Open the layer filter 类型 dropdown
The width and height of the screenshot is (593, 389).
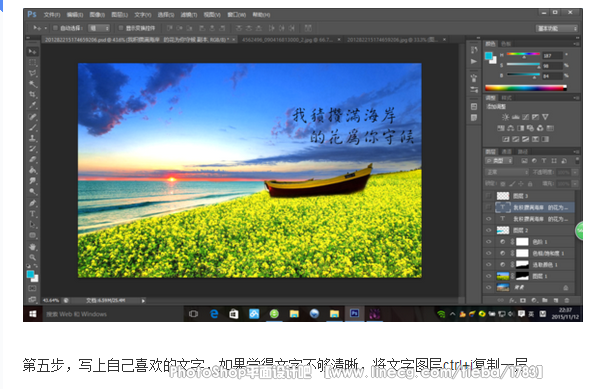[499, 161]
